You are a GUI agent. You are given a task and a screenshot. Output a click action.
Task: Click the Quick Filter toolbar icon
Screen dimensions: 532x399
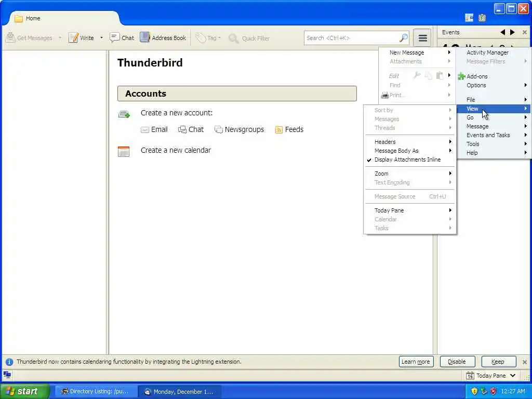coord(233,38)
